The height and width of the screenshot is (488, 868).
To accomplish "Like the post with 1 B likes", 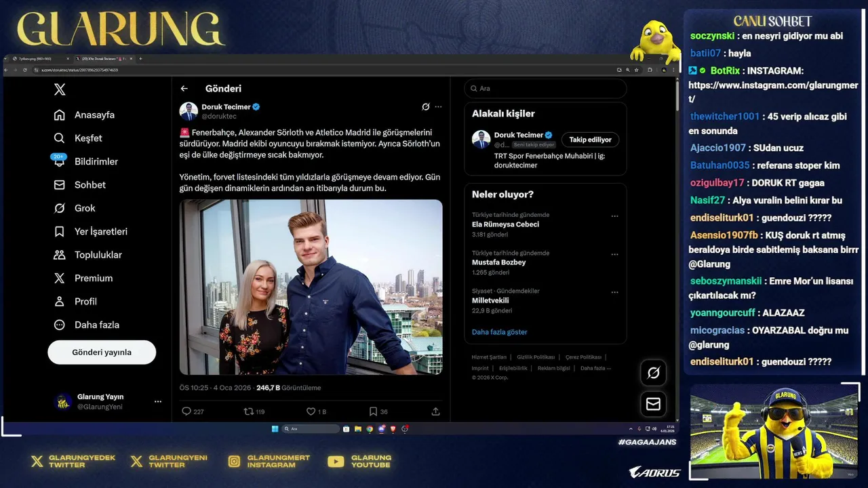I will [x=311, y=411].
